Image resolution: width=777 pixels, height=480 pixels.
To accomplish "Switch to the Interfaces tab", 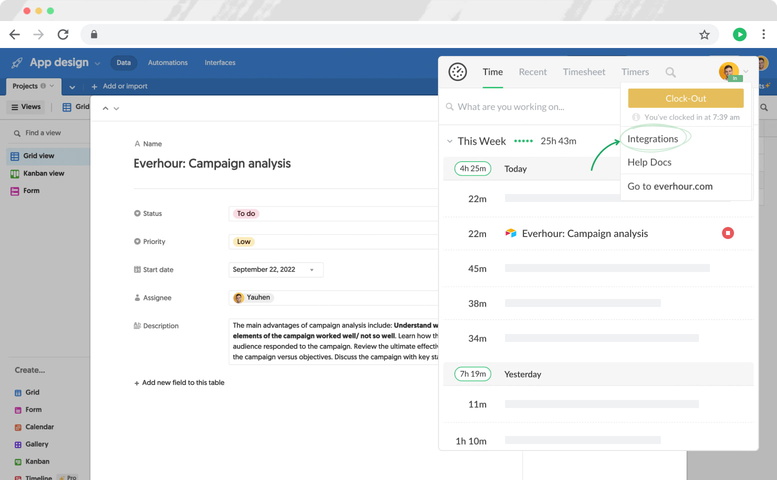I will coord(220,62).
